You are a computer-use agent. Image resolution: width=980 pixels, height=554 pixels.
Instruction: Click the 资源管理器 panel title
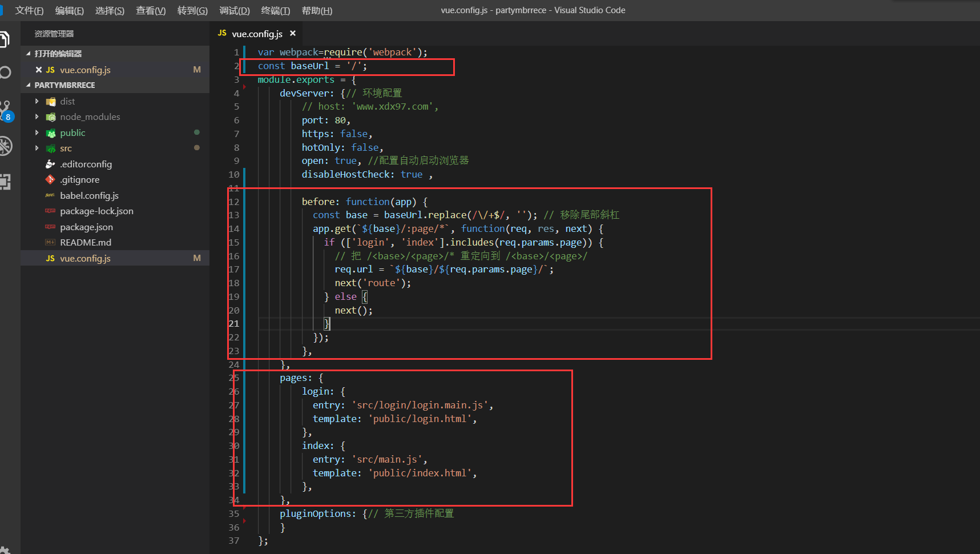point(54,34)
